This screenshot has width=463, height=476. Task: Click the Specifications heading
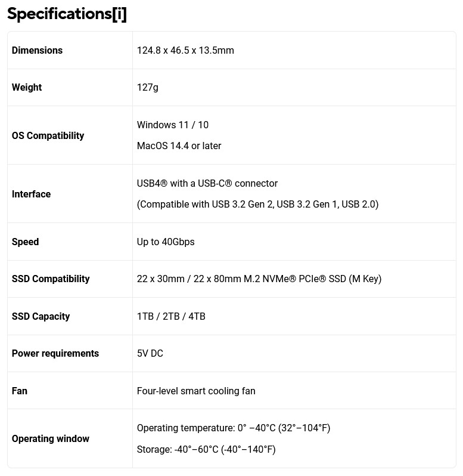59,14
